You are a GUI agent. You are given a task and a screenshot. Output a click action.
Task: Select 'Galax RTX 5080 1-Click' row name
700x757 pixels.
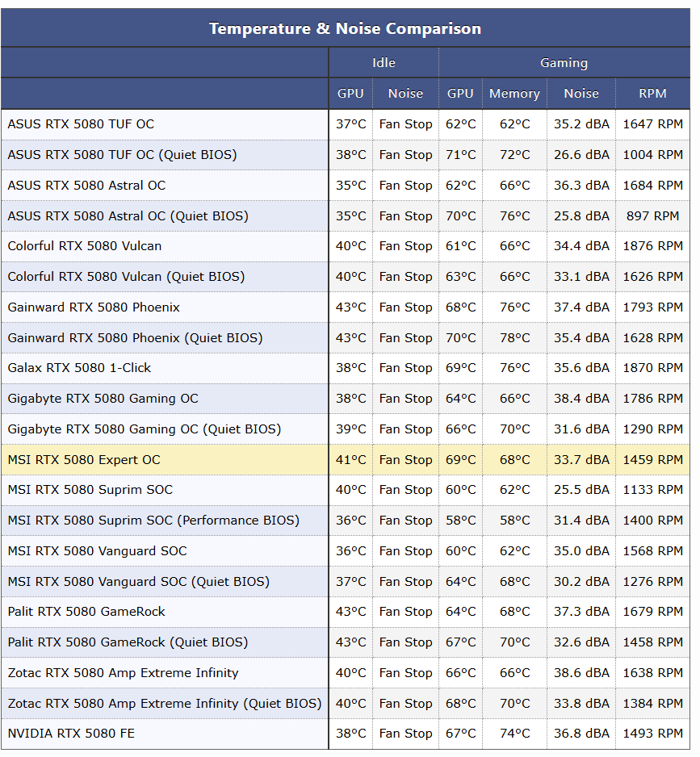[x=79, y=368]
